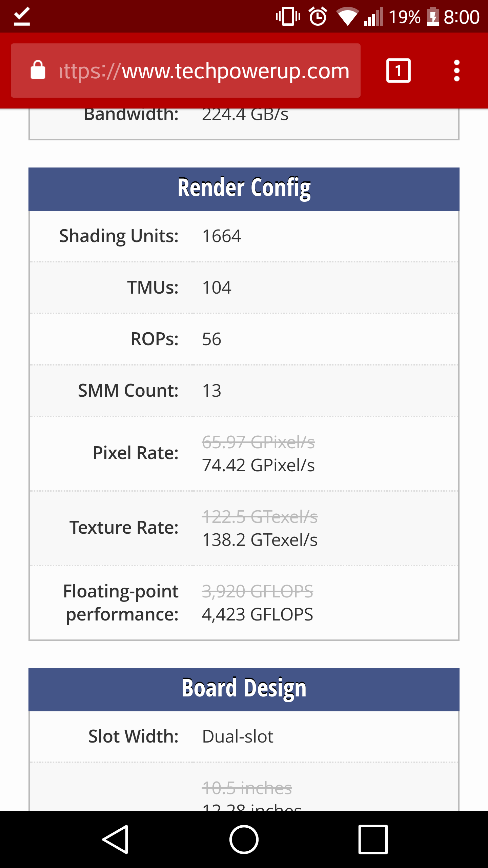Screen dimensions: 488x868
Task: Tap the alarm clock status icon
Action: (318, 16)
